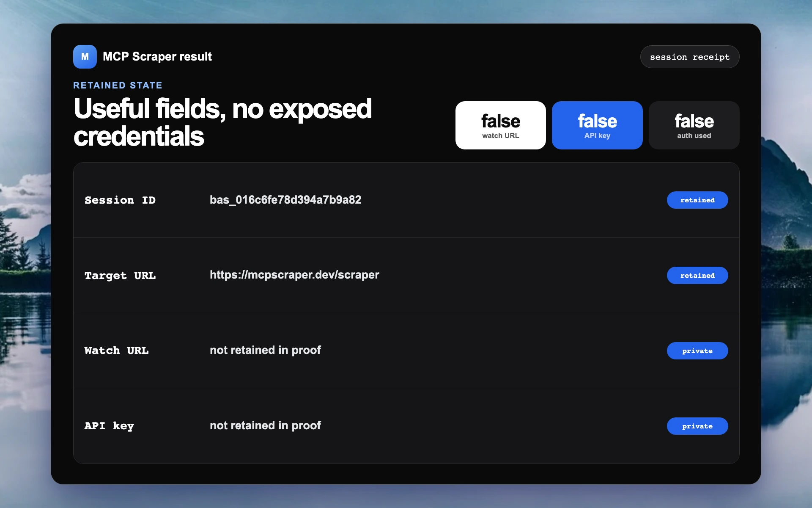Click the Watch URL row label

(x=116, y=351)
